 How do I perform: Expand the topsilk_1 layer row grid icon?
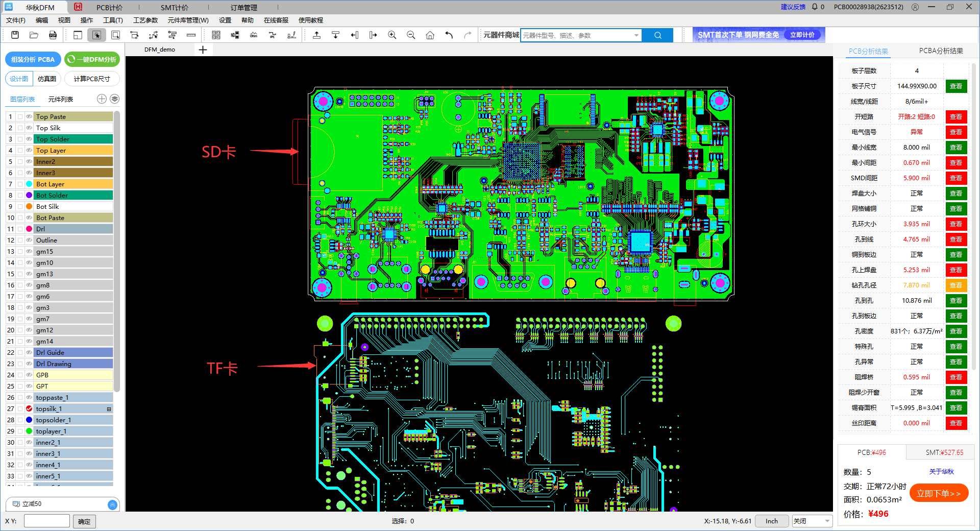[109, 409]
